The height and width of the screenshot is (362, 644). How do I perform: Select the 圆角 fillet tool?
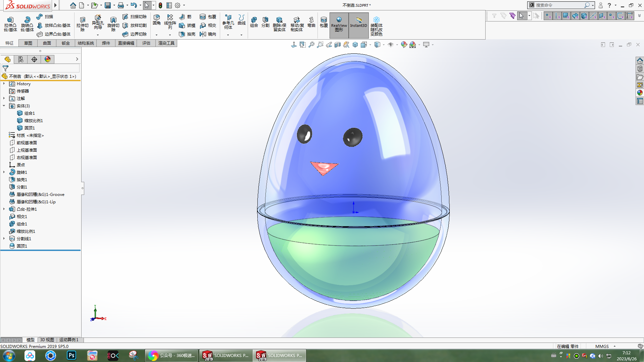pos(157,20)
